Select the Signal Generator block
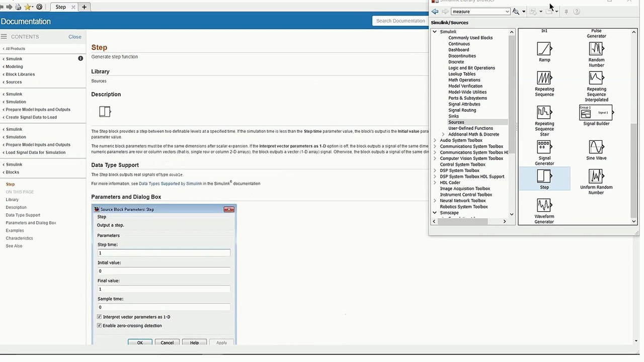Screen dimensions: 644x362 [x=544, y=147]
